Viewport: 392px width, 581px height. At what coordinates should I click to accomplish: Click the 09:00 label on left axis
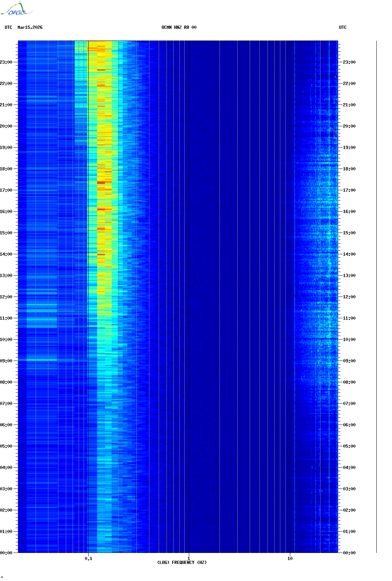pos(6,361)
